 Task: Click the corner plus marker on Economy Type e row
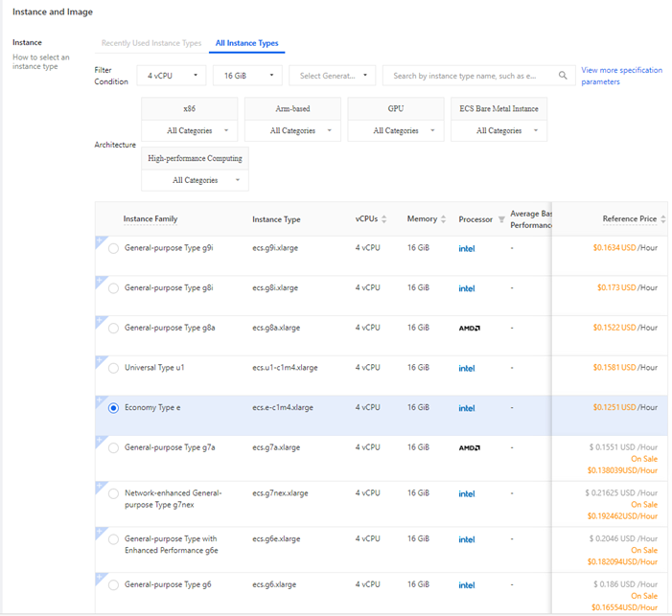(x=100, y=399)
